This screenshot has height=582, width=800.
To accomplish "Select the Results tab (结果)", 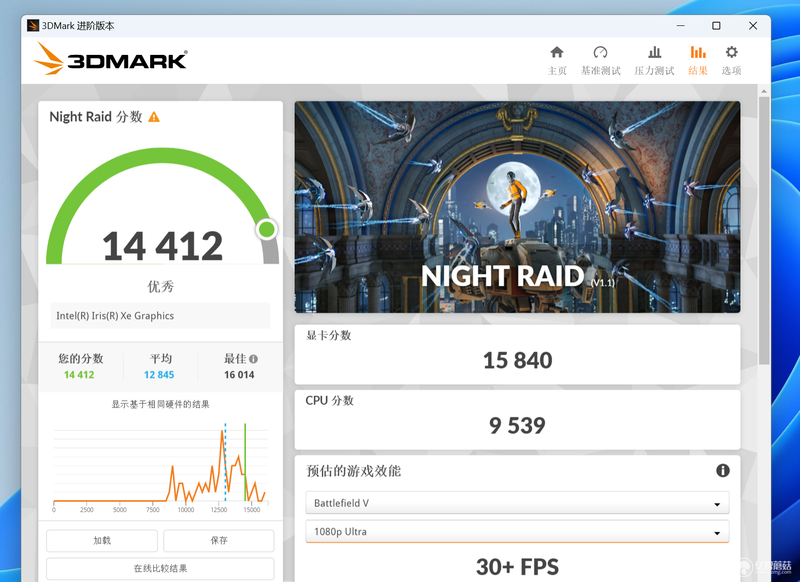I will pyautogui.click(x=698, y=60).
